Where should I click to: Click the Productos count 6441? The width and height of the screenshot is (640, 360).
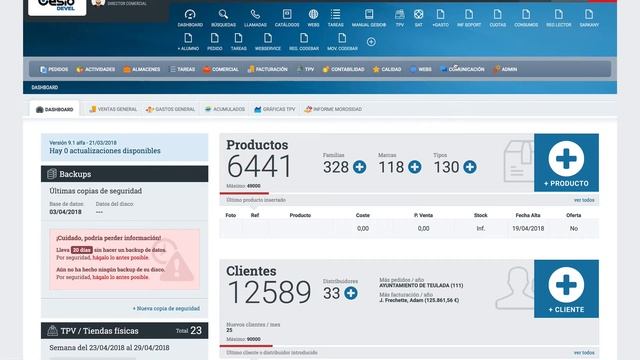(259, 167)
